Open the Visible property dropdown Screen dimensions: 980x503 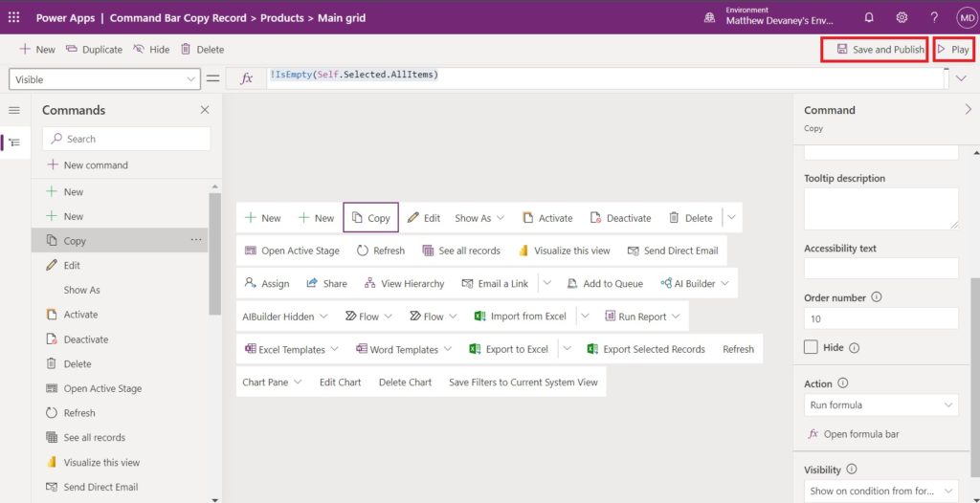pyautogui.click(x=104, y=79)
